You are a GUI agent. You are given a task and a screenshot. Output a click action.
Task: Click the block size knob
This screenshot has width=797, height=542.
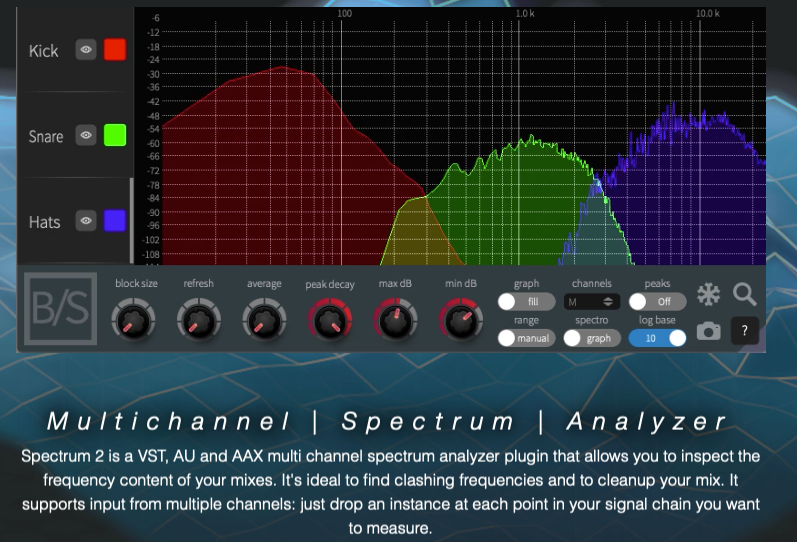pyautogui.click(x=133, y=320)
